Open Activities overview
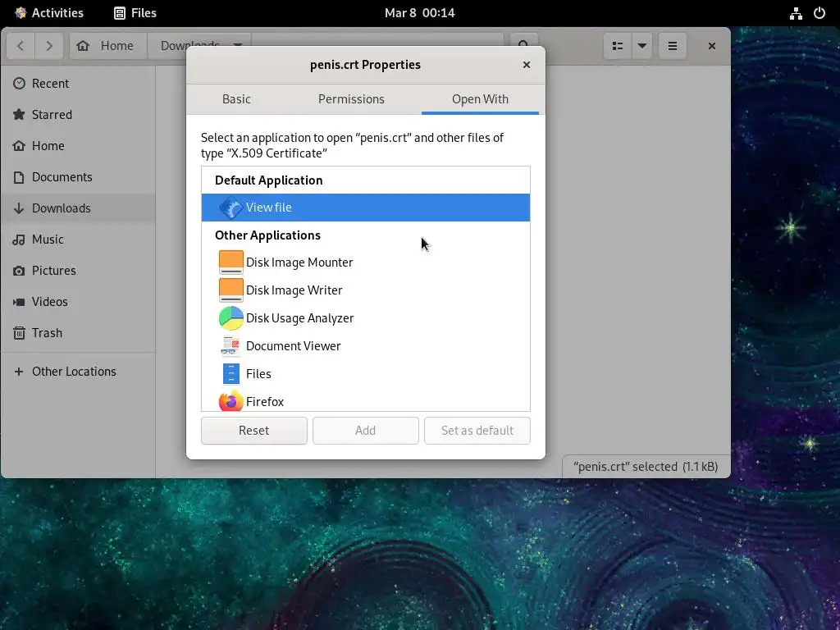 click(x=48, y=13)
